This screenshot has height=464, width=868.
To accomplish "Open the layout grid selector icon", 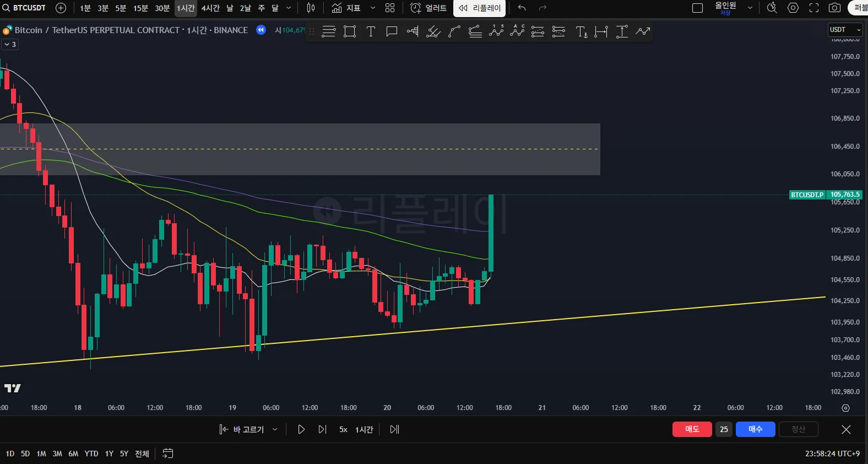I will tap(390, 8).
